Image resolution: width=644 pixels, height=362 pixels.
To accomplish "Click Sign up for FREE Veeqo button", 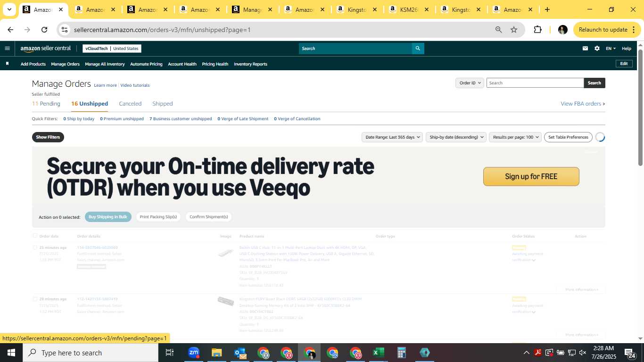I will 531,176.
